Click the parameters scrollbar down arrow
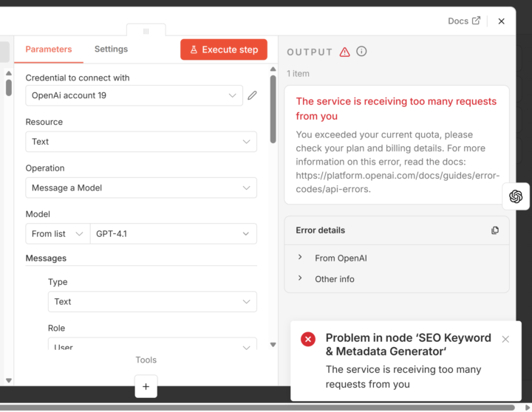The image size is (532, 412). [x=273, y=345]
